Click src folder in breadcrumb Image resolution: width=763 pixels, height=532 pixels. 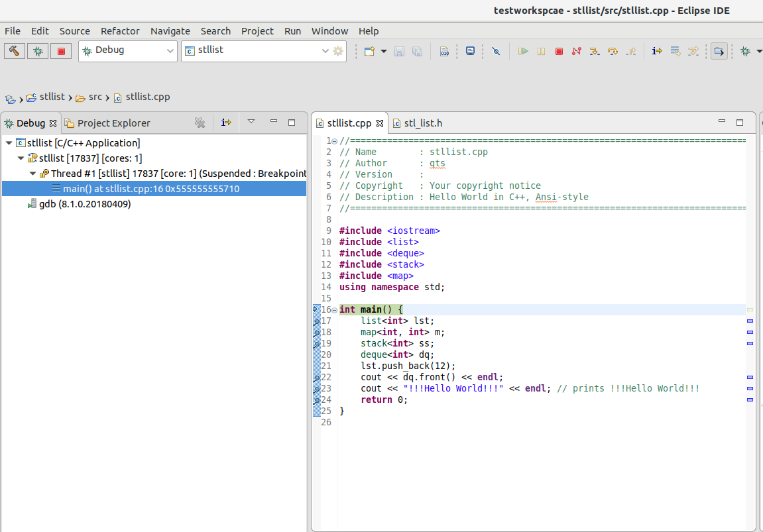(x=89, y=97)
